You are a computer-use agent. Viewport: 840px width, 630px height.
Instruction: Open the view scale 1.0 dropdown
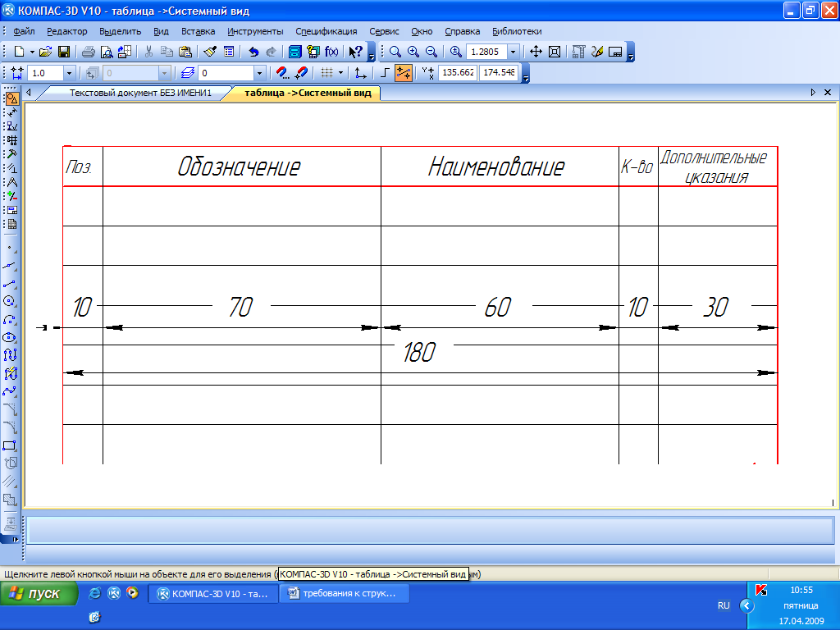[x=69, y=73]
